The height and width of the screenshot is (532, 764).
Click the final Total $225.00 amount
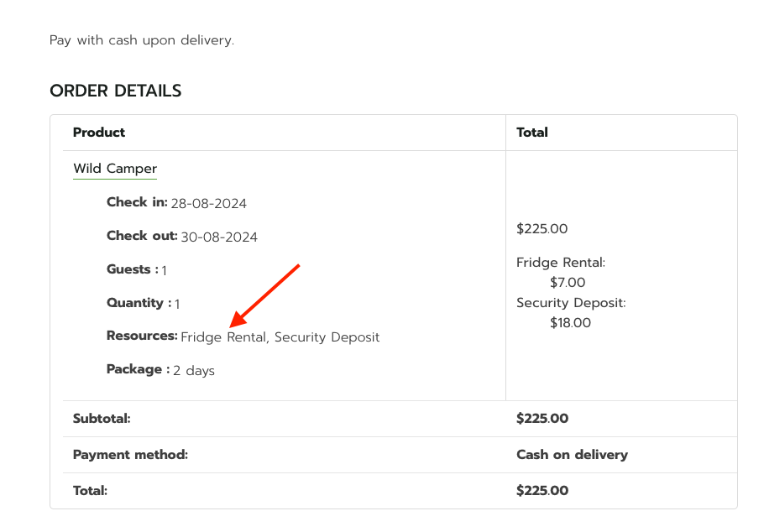(542, 491)
